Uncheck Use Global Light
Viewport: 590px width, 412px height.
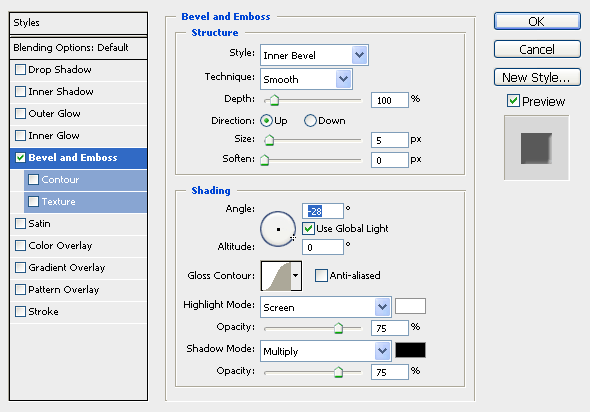(308, 228)
